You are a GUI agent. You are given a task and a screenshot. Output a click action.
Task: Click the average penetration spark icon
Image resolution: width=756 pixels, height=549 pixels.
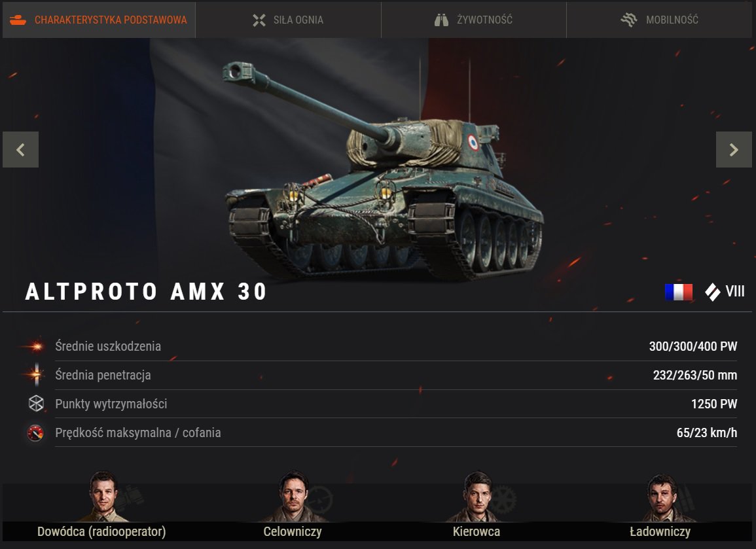click(36, 374)
